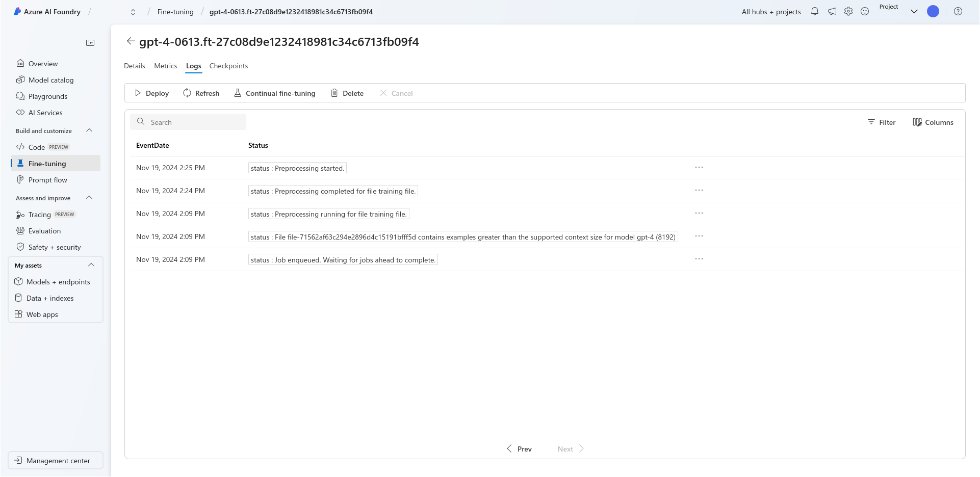The image size is (980, 477).
Task: Go to Prev page of logs
Action: tap(519, 449)
